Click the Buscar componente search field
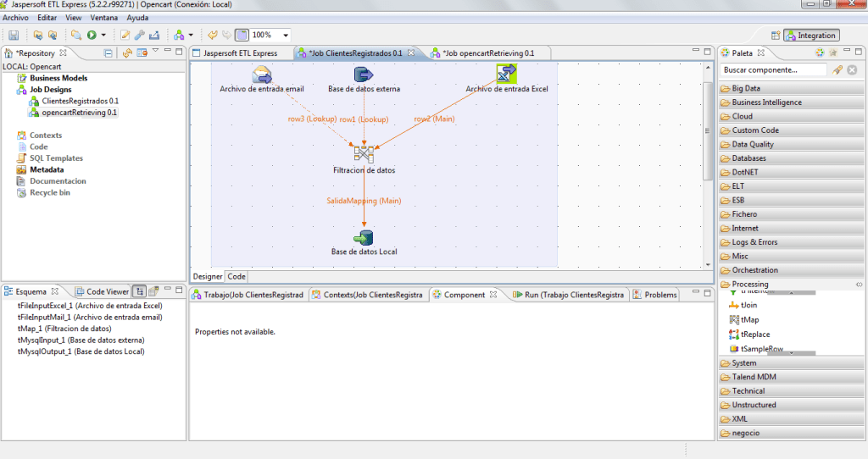868x459 pixels. 773,70
